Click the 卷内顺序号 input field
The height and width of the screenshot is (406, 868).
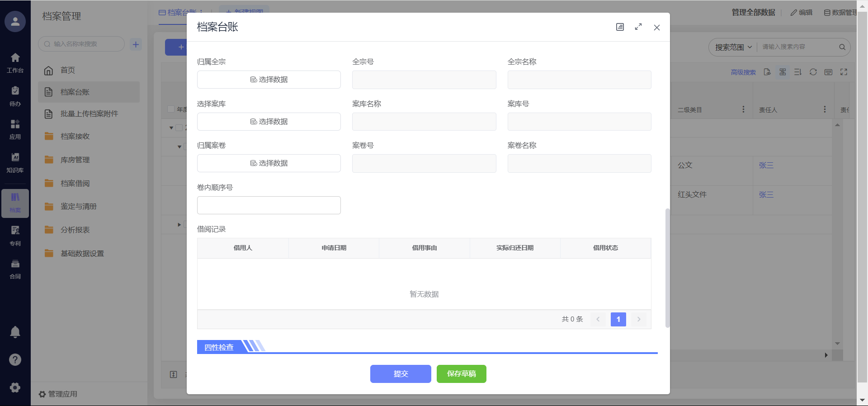pyautogui.click(x=269, y=205)
